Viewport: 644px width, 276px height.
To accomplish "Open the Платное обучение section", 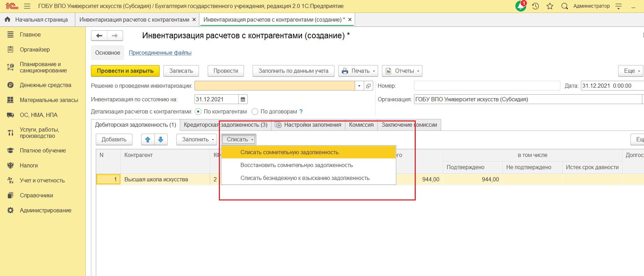I will [43, 151].
